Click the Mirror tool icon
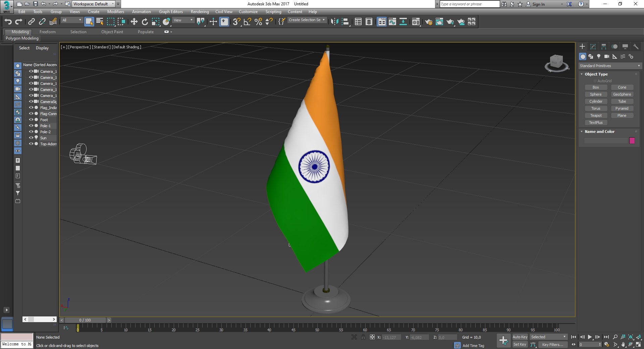Viewport: 644px width, 349px height. pos(334,22)
